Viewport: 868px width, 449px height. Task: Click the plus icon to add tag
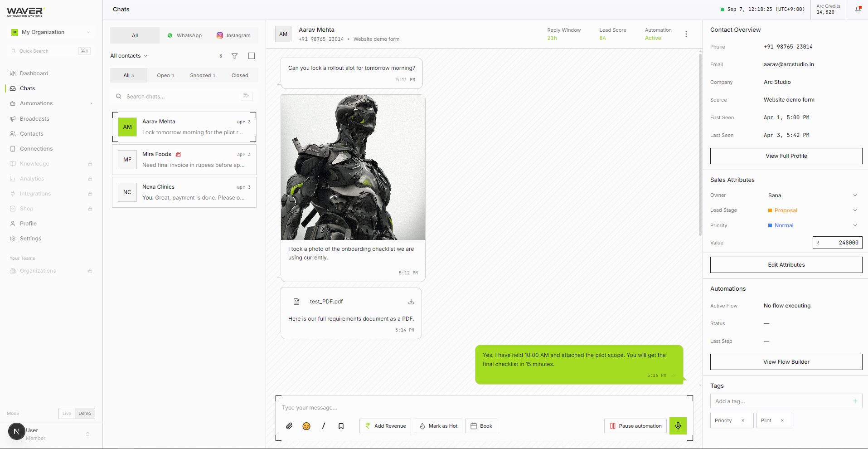[855, 401]
